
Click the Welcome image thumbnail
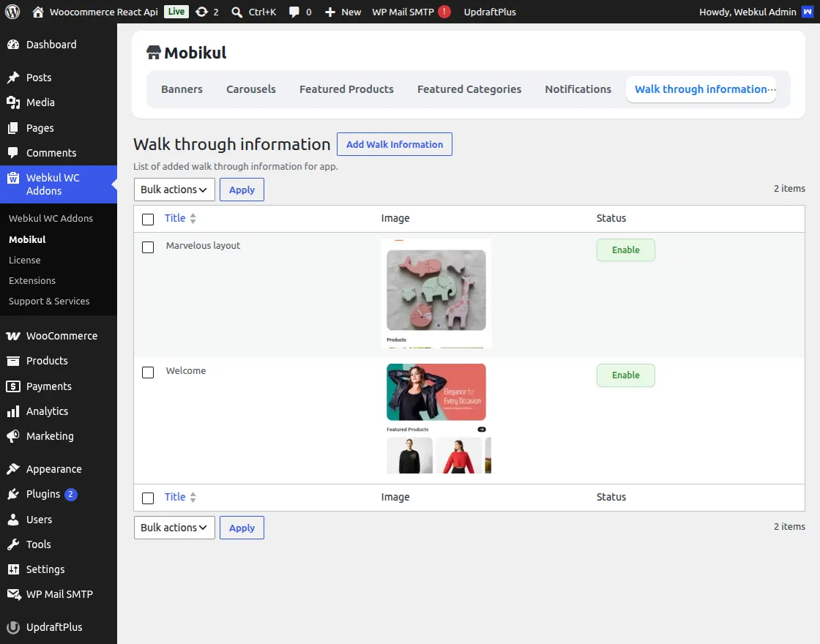pos(436,419)
